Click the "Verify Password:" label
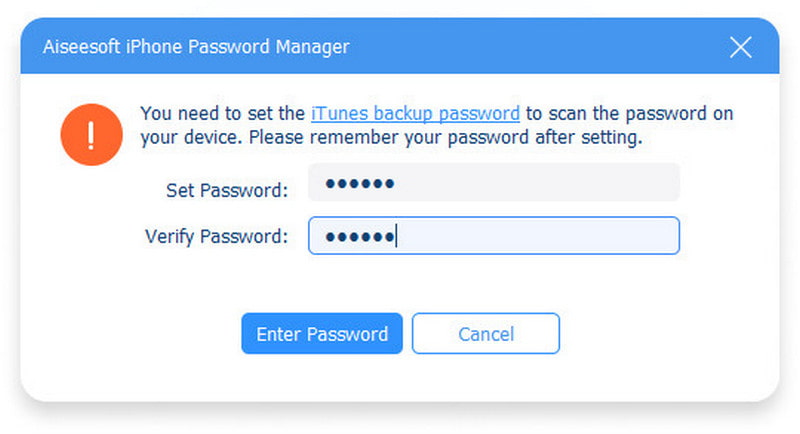The width and height of the screenshot is (800, 434). pyautogui.click(x=216, y=237)
